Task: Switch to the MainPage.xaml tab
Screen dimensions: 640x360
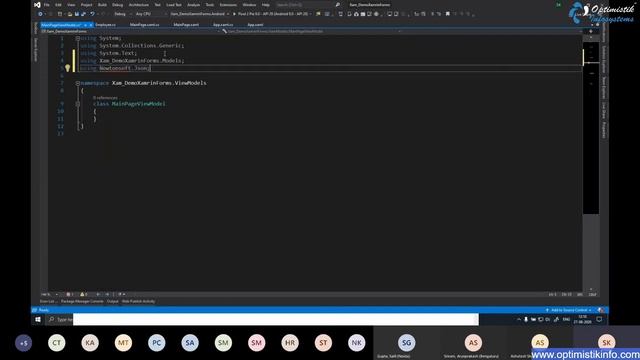Action: (186, 25)
